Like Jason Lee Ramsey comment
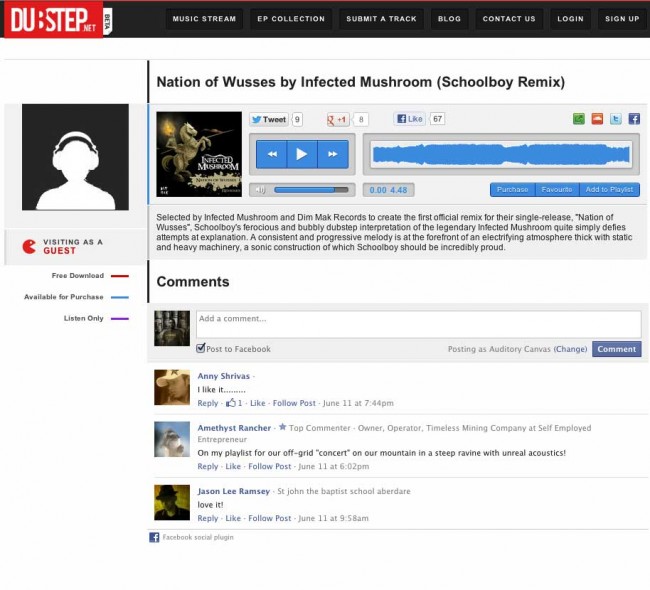 pyautogui.click(x=233, y=518)
